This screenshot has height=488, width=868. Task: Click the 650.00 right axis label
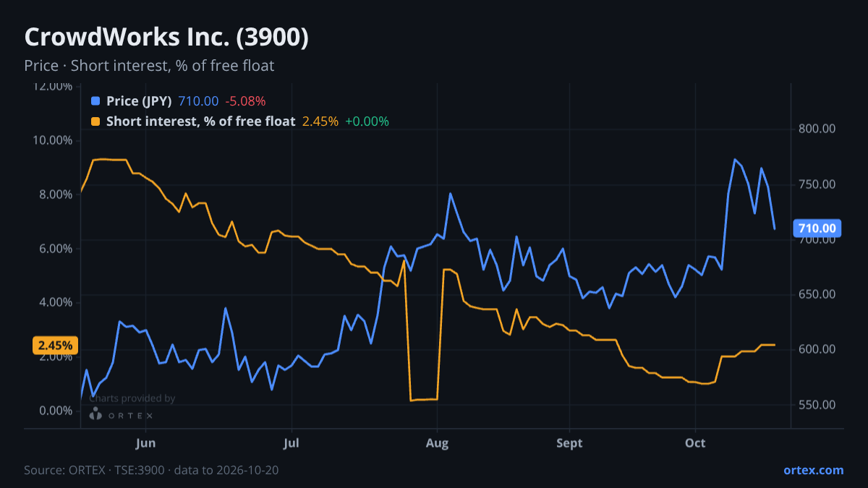[x=817, y=294]
